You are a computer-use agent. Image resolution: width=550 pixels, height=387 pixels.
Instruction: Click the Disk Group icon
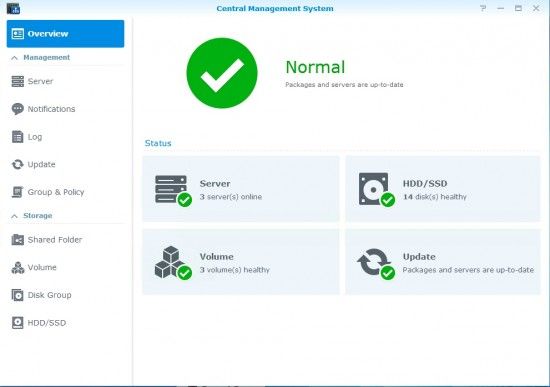pos(18,295)
